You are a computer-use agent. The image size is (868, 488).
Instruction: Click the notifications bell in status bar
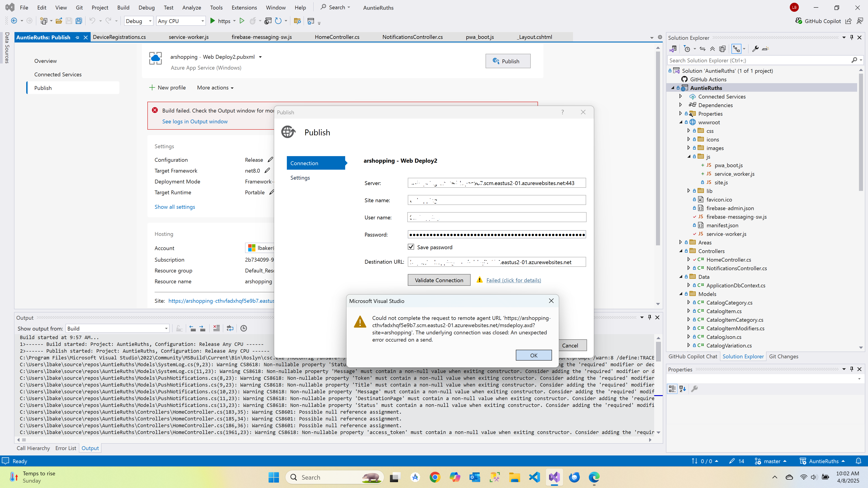click(x=858, y=461)
